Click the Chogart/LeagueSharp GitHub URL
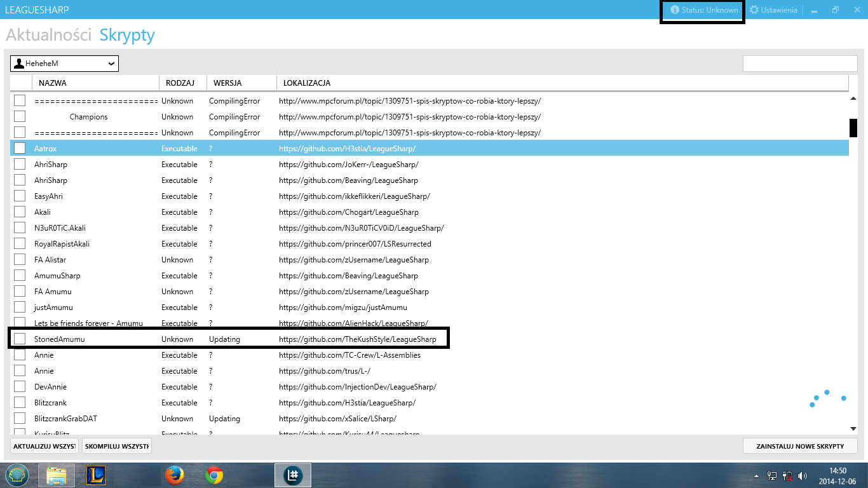The height and width of the screenshot is (488, 868). click(x=349, y=212)
